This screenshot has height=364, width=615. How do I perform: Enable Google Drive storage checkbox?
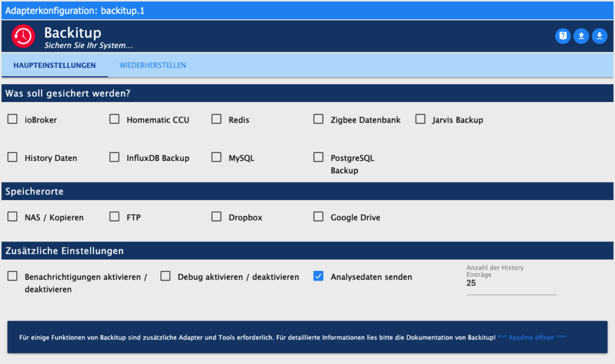point(318,216)
